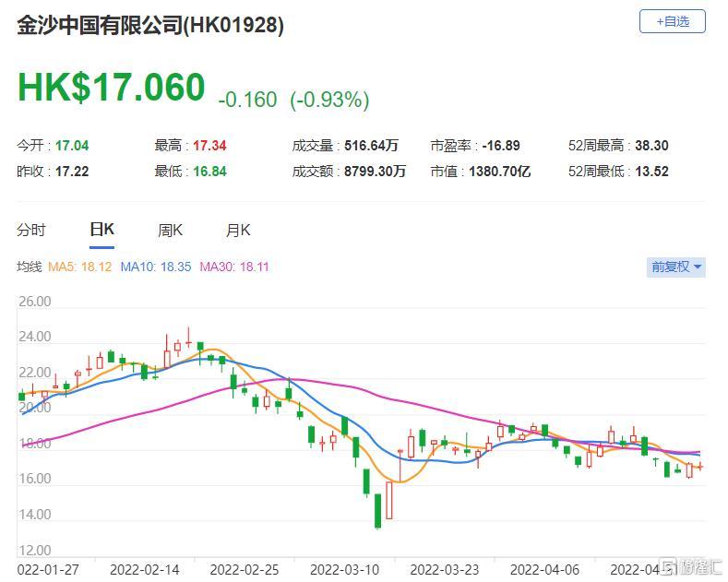Click the 52周最低 value 13.52

(651, 172)
